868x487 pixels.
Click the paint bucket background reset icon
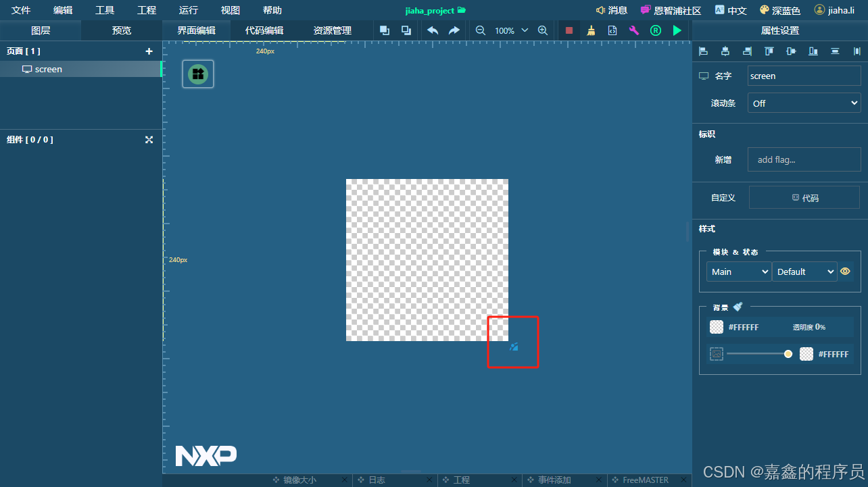[738, 307]
